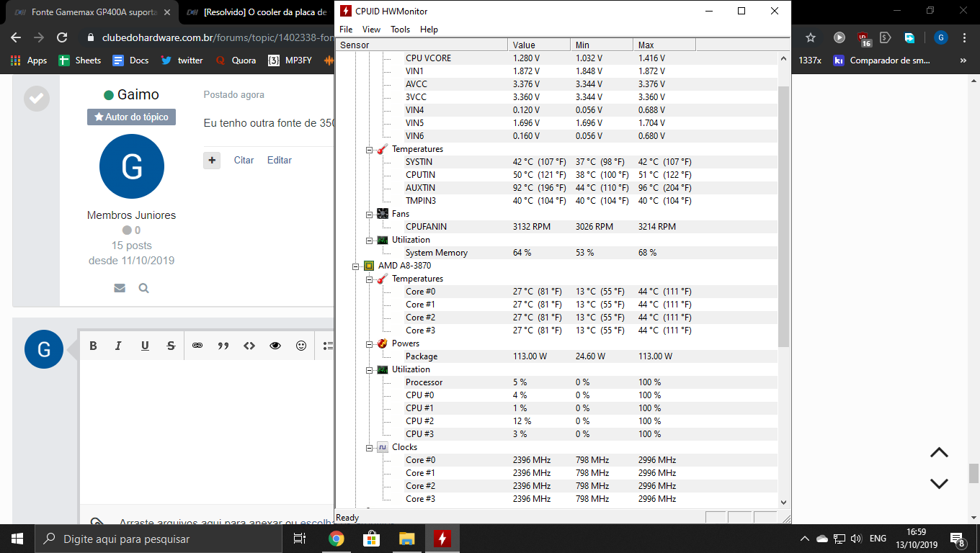Click the envelope message icon under Gaimo's profile
The width and height of the screenshot is (980, 553).
point(120,288)
